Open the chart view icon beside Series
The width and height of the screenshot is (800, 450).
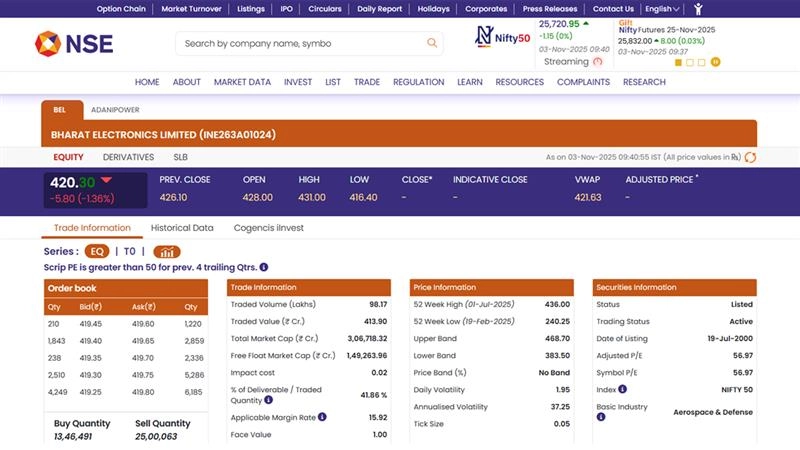tap(167, 252)
